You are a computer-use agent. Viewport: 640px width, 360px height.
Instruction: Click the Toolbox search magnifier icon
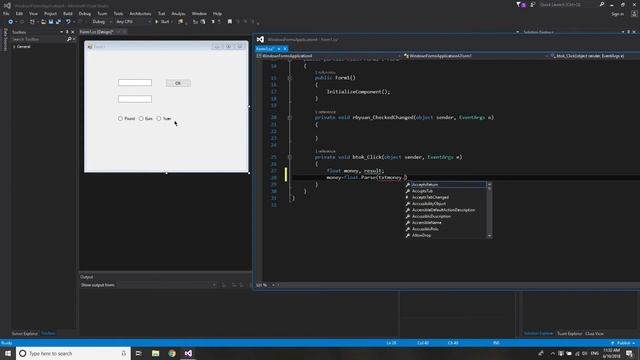point(69,39)
